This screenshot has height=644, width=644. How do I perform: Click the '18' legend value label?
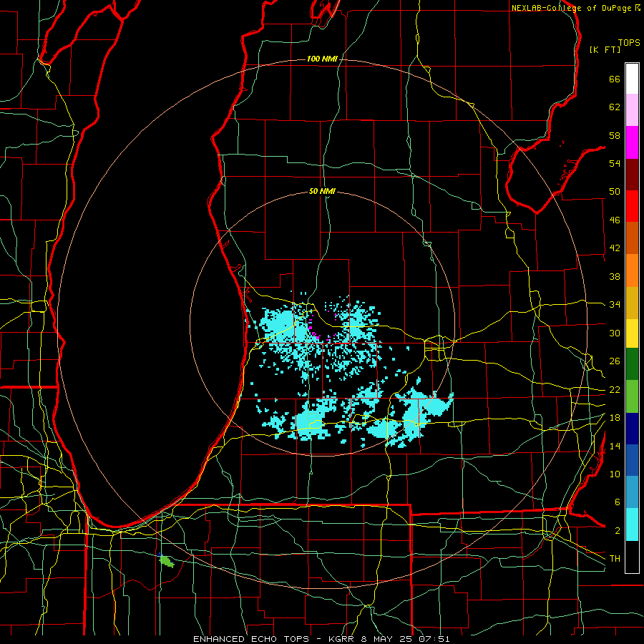click(x=615, y=418)
